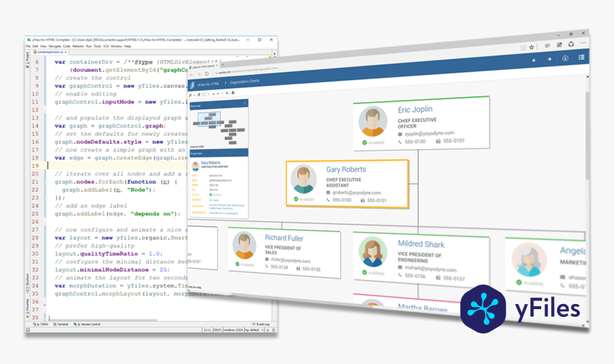614x364 pixels.
Task: Click the tool windows toggle icon in IDE status bar
Action: pos(28,330)
